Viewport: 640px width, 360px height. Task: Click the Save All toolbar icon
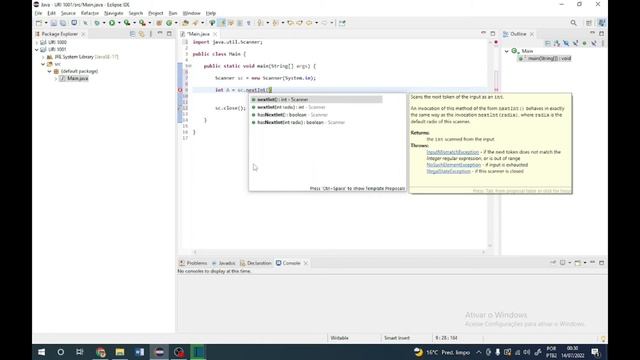point(63,23)
